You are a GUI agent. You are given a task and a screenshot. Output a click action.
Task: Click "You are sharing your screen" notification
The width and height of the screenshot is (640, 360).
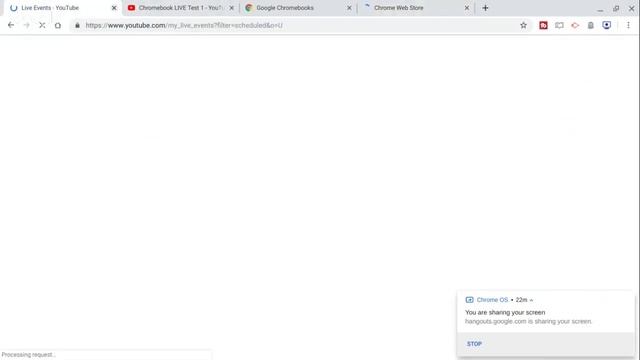[x=505, y=312]
